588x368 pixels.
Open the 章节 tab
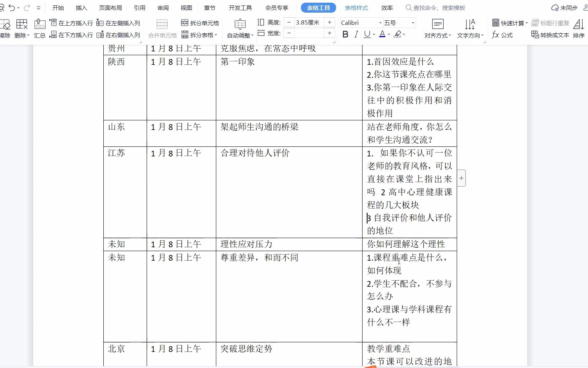click(210, 8)
